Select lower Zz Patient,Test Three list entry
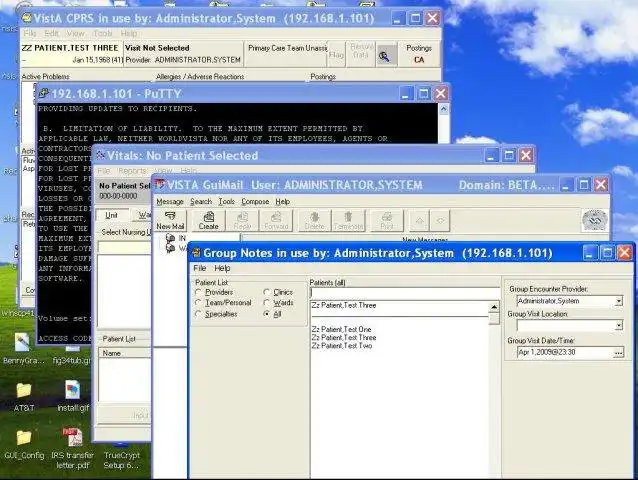The height and width of the screenshot is (480, 638). (344, 337)
